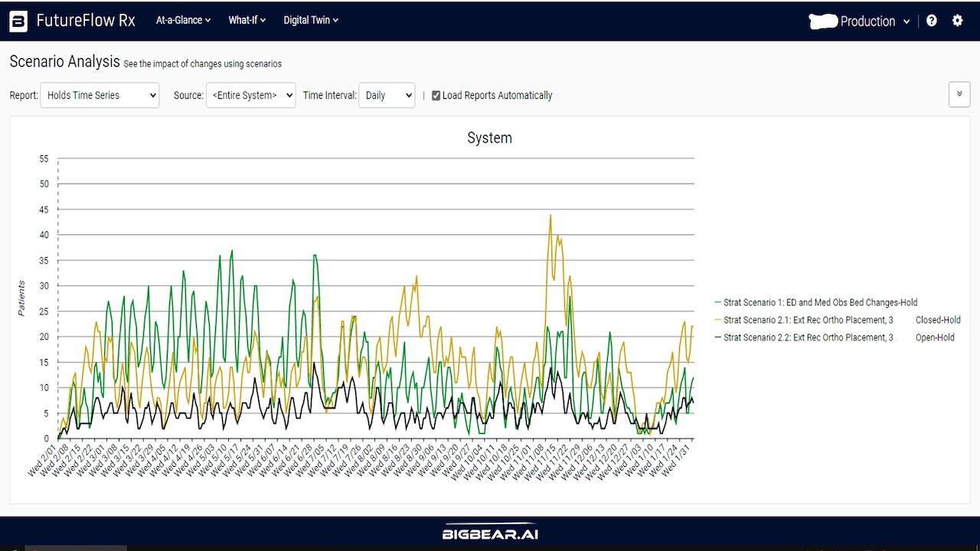This screenshot has height=551, width=980.
Task: Click the yellow peak near Wed 11/15
Action: coord(550,216)
